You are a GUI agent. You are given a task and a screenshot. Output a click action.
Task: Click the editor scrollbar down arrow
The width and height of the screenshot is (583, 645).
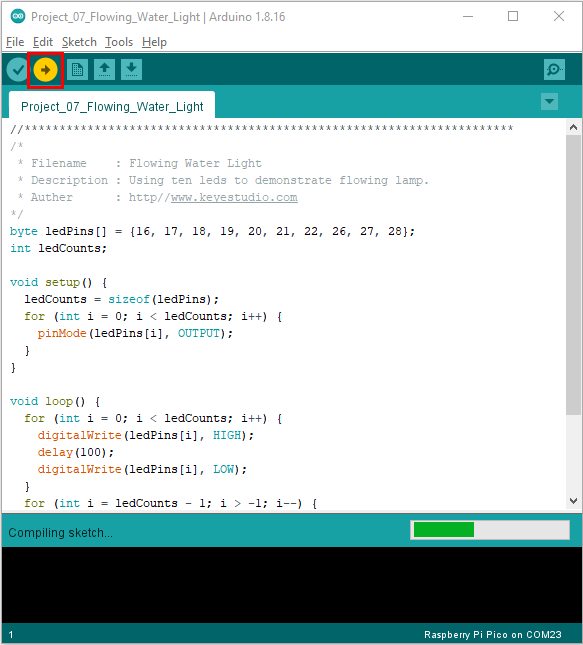pyautogui.click(x=574, y=501)
